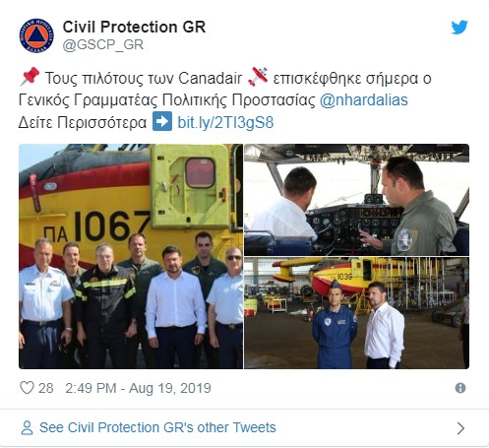Open the 2:49 PM - Aug 19, 2019 timestamp

pos(138,388)
